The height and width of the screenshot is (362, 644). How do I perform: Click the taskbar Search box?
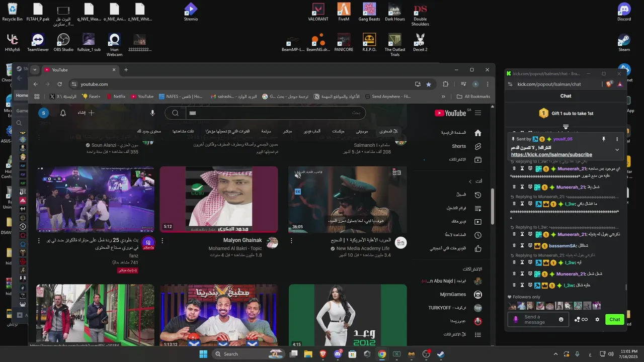coord(248,354)
